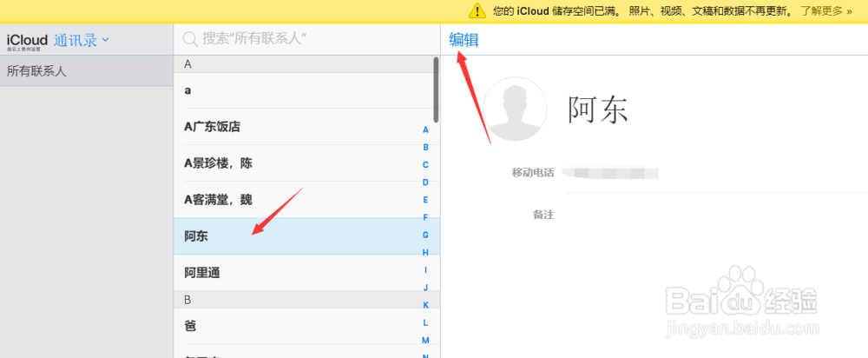
Task: Click the 阿东 contact avatar placeholder
Action: pyautogui.click(x=515, y=109)
